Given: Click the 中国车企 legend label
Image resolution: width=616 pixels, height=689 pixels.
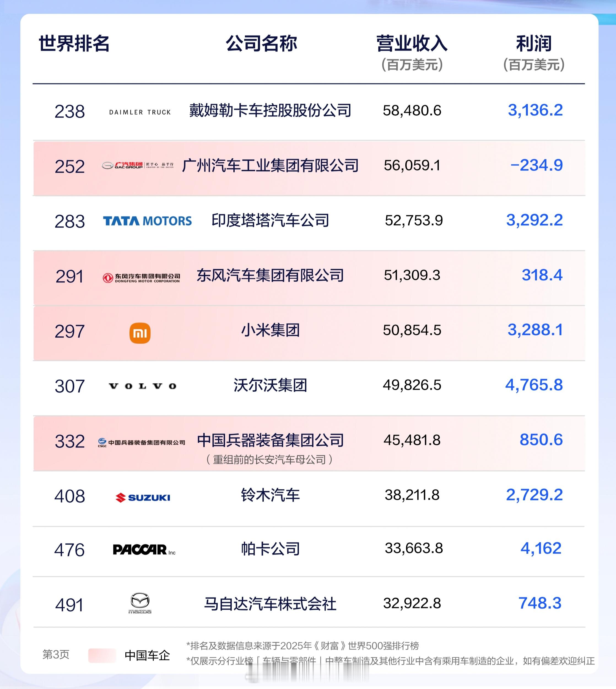Looking at the screenshot, I should (x=147, y=656).
